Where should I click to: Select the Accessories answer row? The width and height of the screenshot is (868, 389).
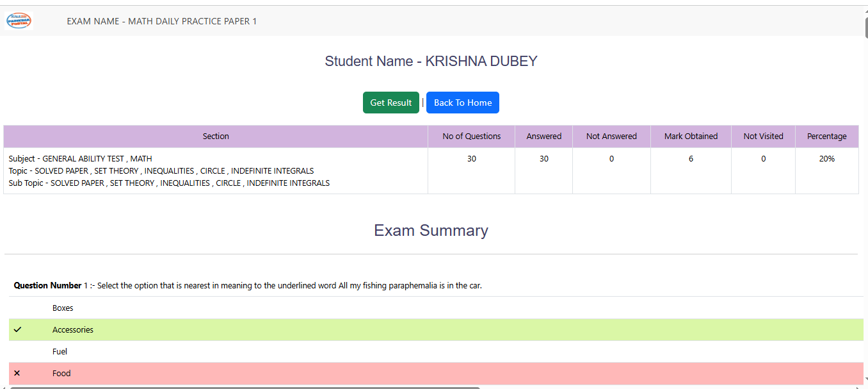point(73,329)
